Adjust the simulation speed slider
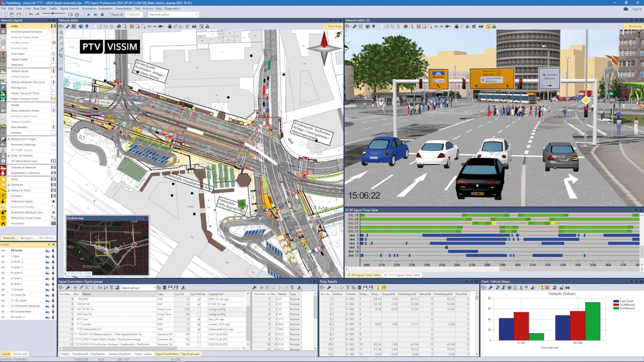The image size is (644, 362). pyautogui.click(x=53, y=14)
